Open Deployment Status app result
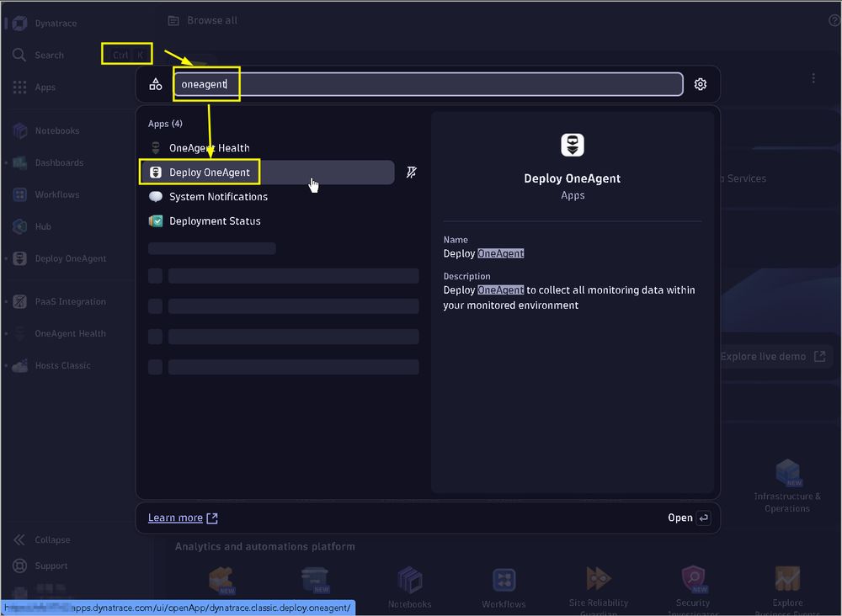842x616 pixels. pyautogui.click(x=268, y=221)
